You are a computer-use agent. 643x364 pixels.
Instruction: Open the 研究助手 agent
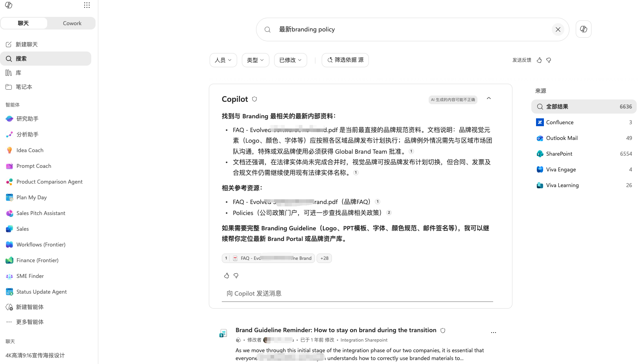[46, 119]
